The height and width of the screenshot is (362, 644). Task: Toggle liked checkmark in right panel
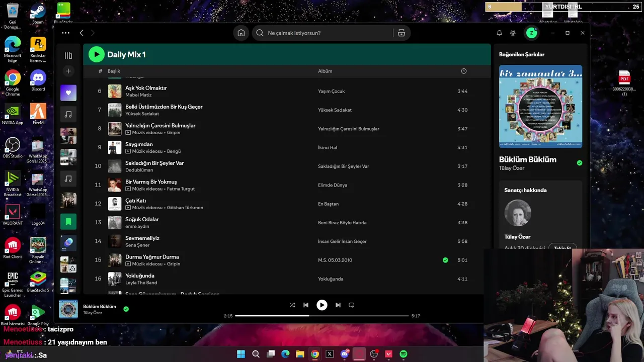580,163
